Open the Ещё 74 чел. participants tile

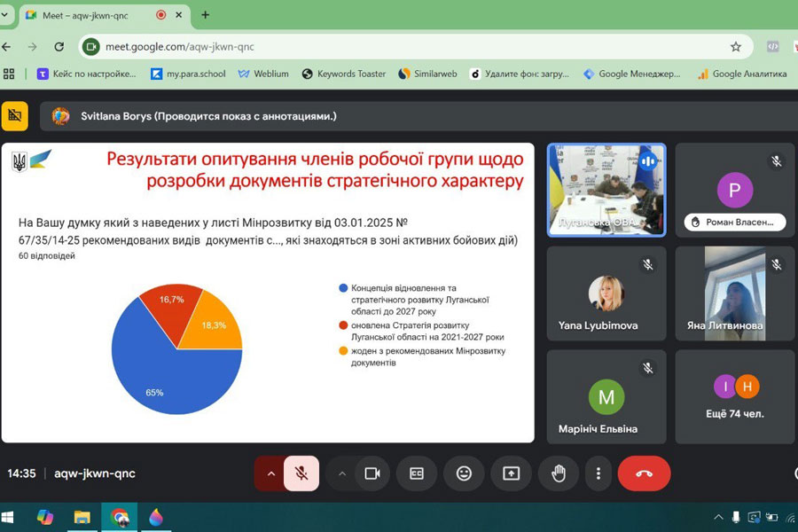(734, 396)
